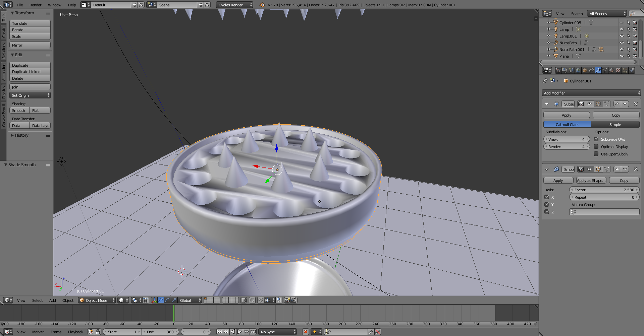644x336 pixels.
Task: Open the All Scenes filter dropdown
Action: (607, 13)
